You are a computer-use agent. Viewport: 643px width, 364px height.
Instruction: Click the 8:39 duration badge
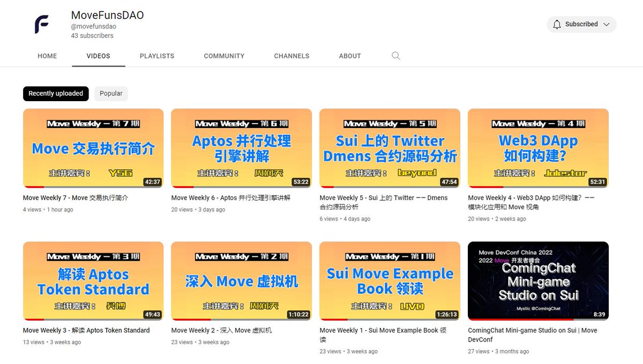point(600,315)
